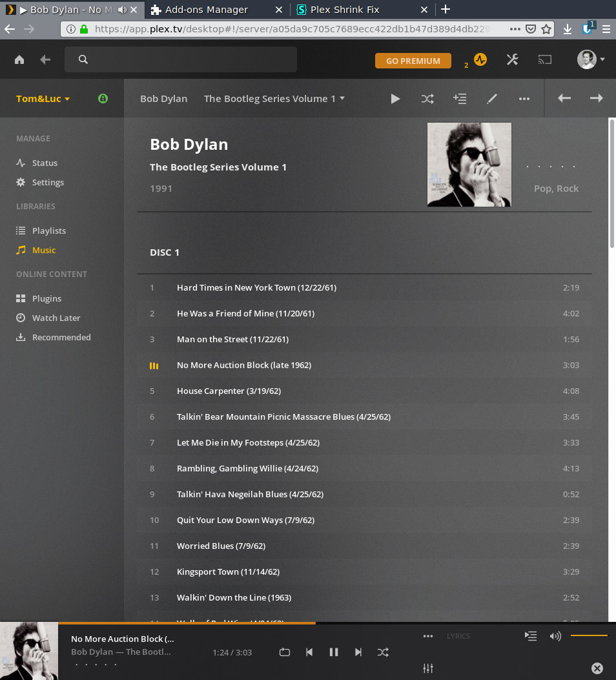Open the Tom&Luc server dropdown
This screenshot has height=680, width=616.
click(x=43, y=99)
